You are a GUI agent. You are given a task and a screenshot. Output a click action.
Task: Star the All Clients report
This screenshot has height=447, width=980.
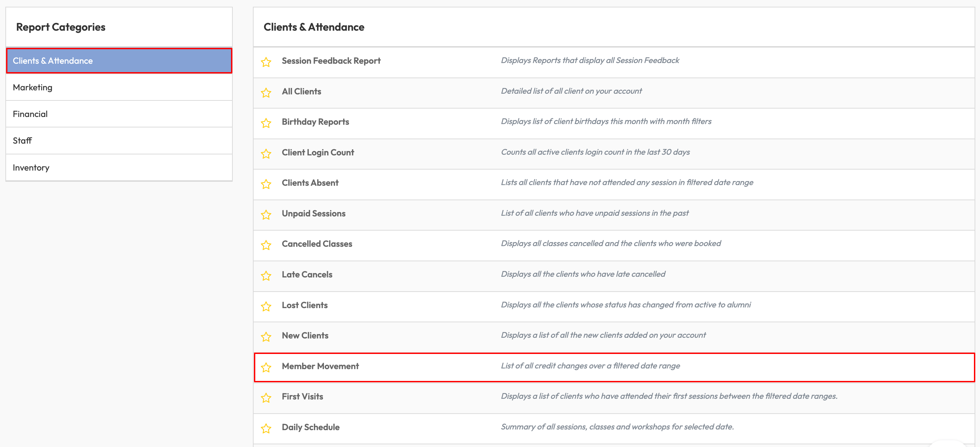[266, 92]
